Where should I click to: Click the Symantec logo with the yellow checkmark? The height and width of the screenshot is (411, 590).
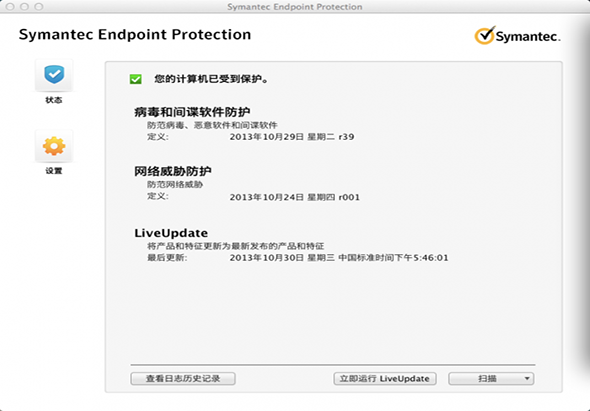pos(517,36)
